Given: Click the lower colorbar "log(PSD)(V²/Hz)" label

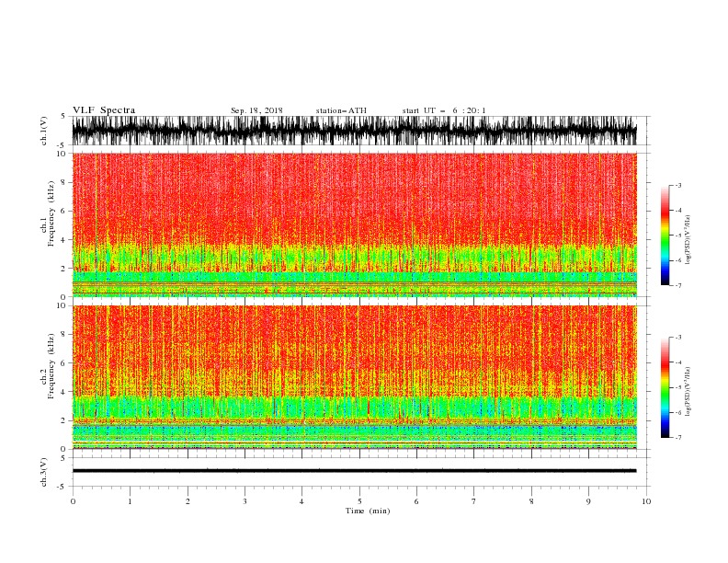Looking at the screenshot, I should click(688, 392).
